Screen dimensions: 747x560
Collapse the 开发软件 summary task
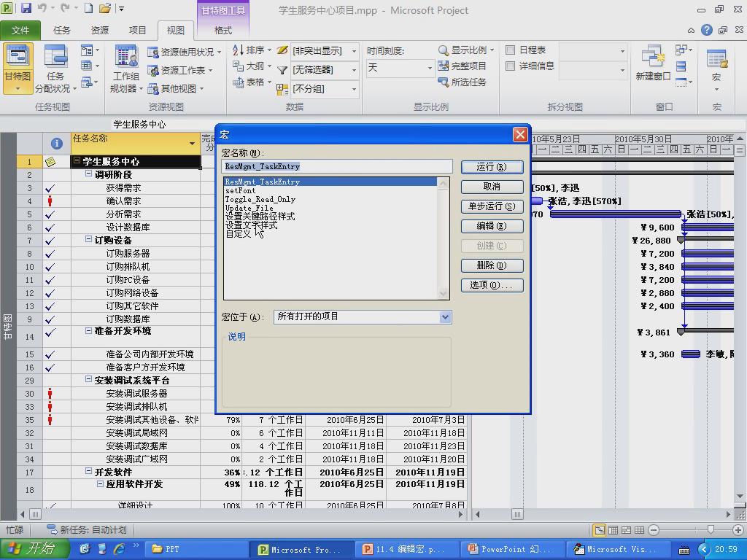coord(88,471)
